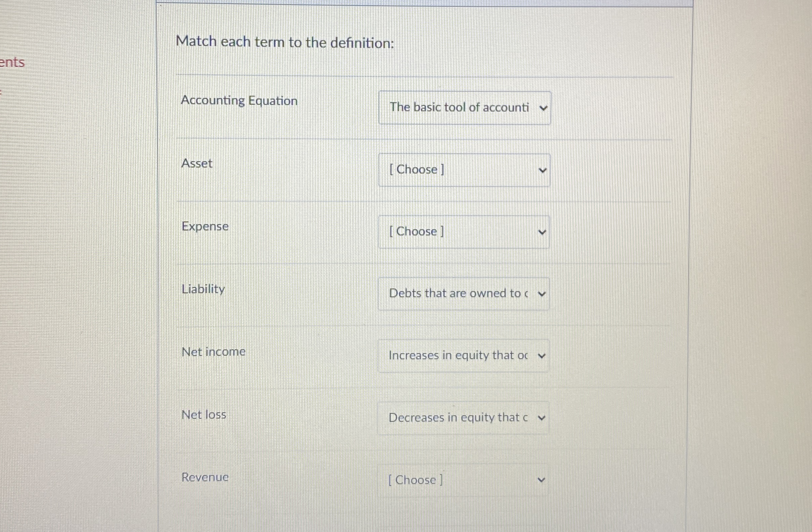The height and width of the screenshot is (532, 812).
Task: Click the Liability term label
Action: [x=203, y=289]
